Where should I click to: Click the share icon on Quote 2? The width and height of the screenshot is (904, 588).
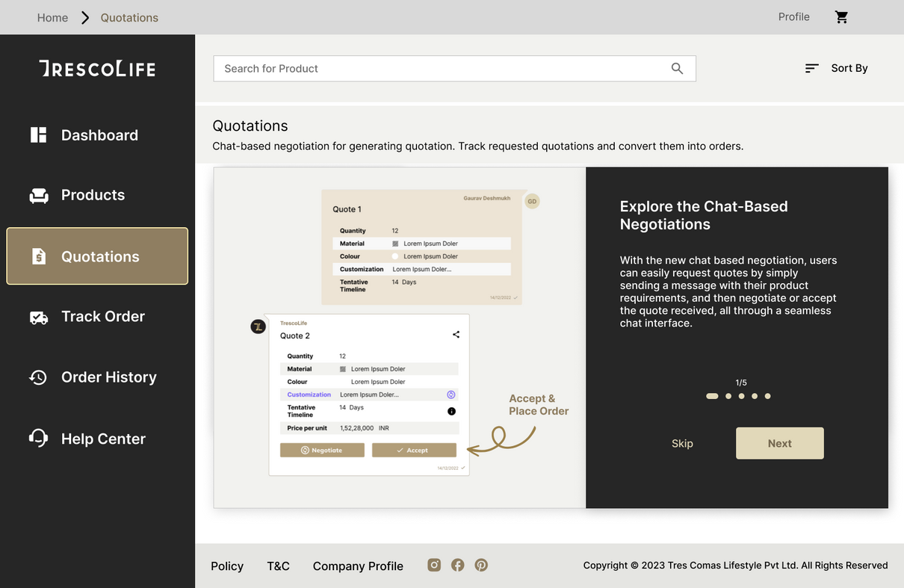tap(456, 335)
